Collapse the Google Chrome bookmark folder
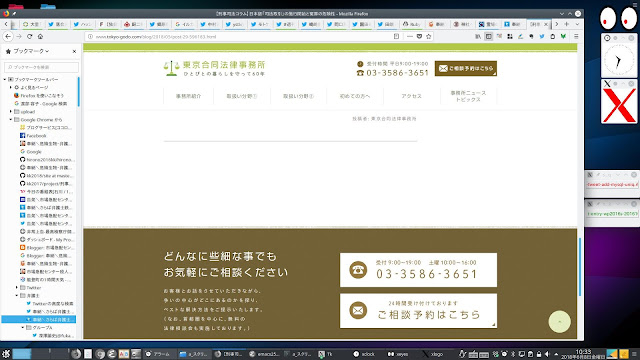 (11, 120)
